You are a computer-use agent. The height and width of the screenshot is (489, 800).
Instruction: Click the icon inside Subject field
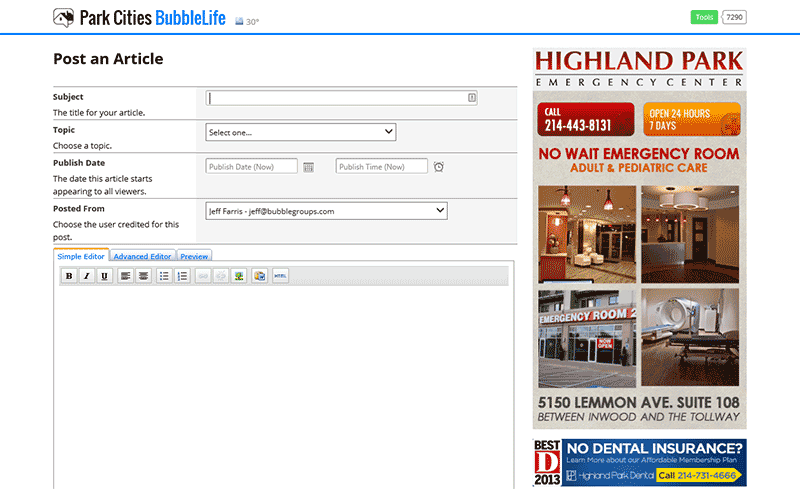click(x=472, y=97)
